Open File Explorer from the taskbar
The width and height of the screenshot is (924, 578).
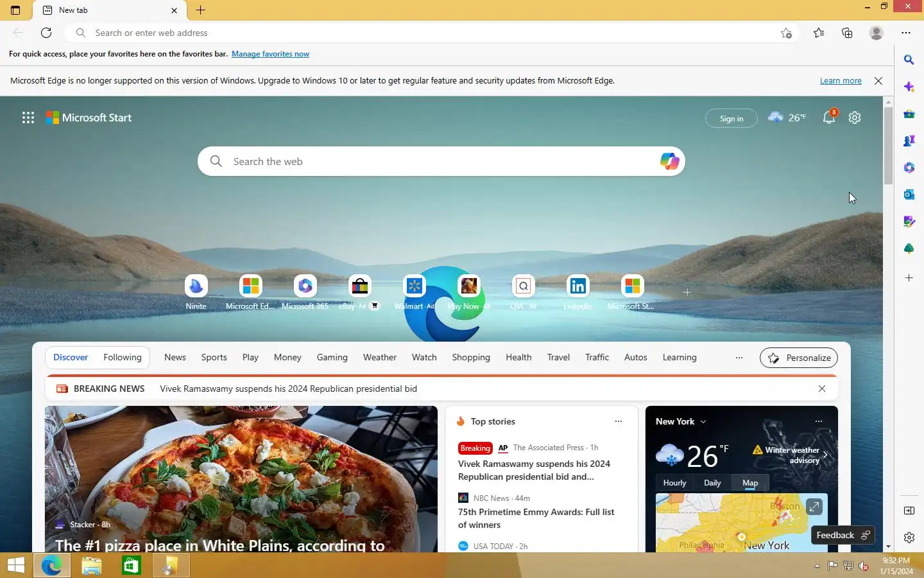92,565
